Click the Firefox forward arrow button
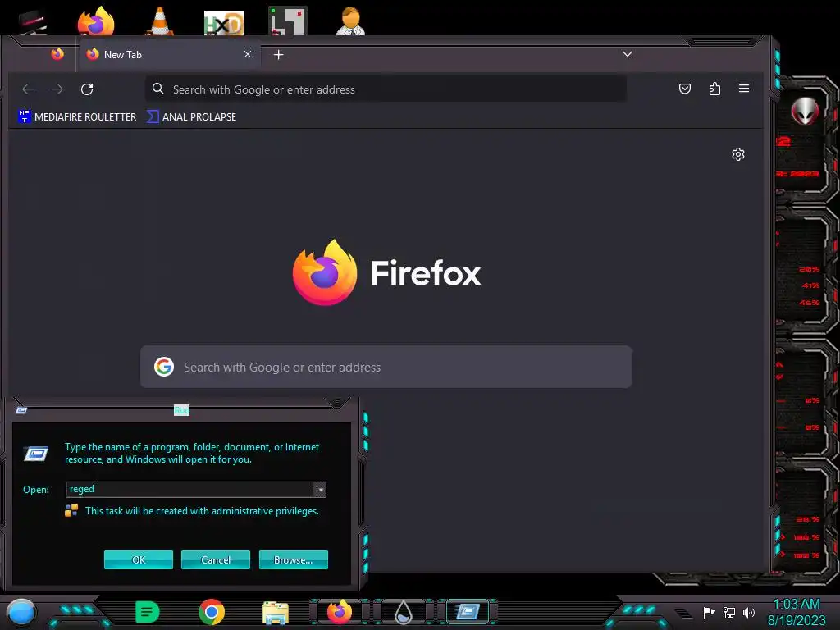The height and width of the screenshot is (630, 840). pyautogui.click(x=57, y=89)
